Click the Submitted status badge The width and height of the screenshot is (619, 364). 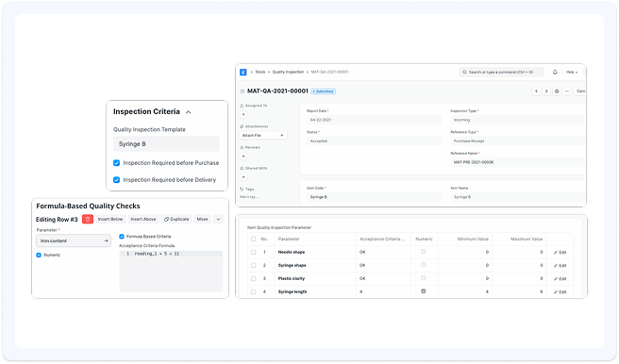coord(324,91)
